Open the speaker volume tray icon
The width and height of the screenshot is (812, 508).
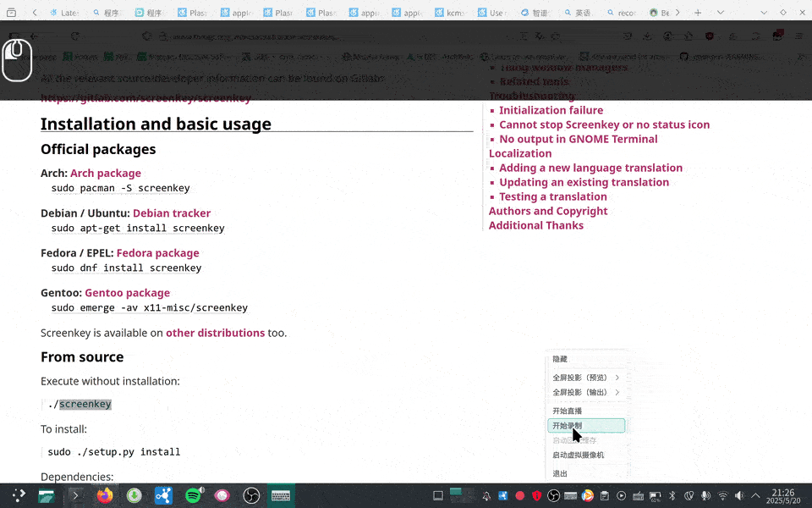click(739, 495)
